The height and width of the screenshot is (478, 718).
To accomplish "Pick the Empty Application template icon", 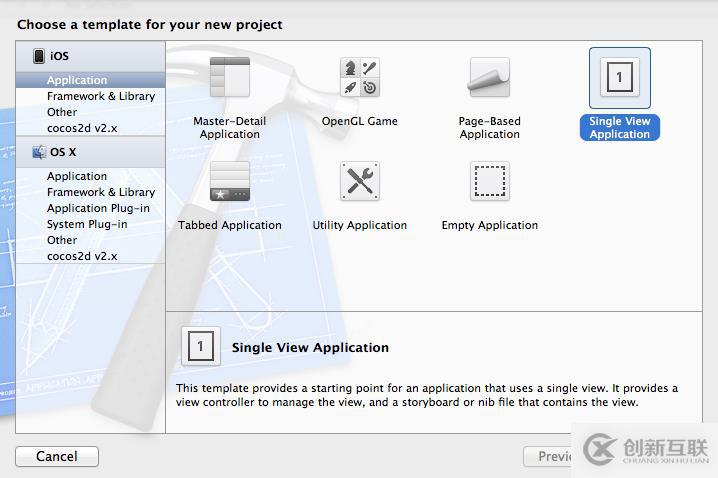I will pyautogui.click(x=490, y=181).
